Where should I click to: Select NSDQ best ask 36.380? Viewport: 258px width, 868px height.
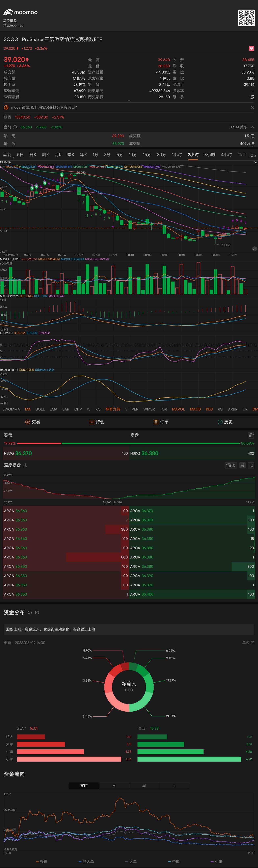point(192,453)
